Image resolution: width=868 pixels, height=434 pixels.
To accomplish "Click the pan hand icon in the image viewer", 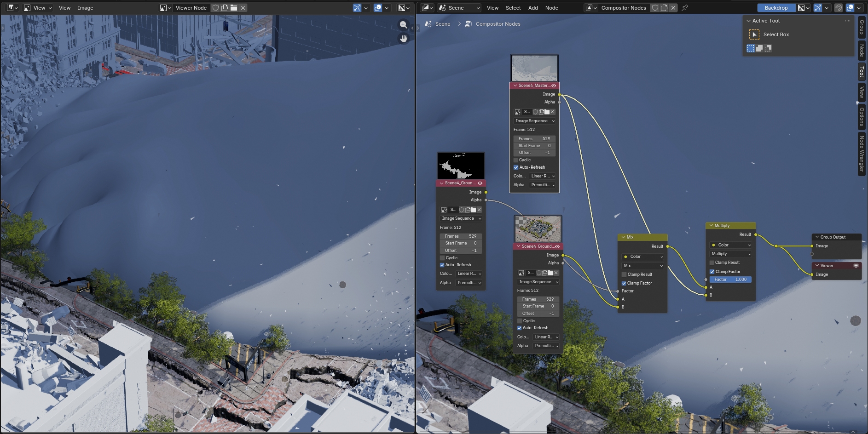I will [x=404, y=39].
